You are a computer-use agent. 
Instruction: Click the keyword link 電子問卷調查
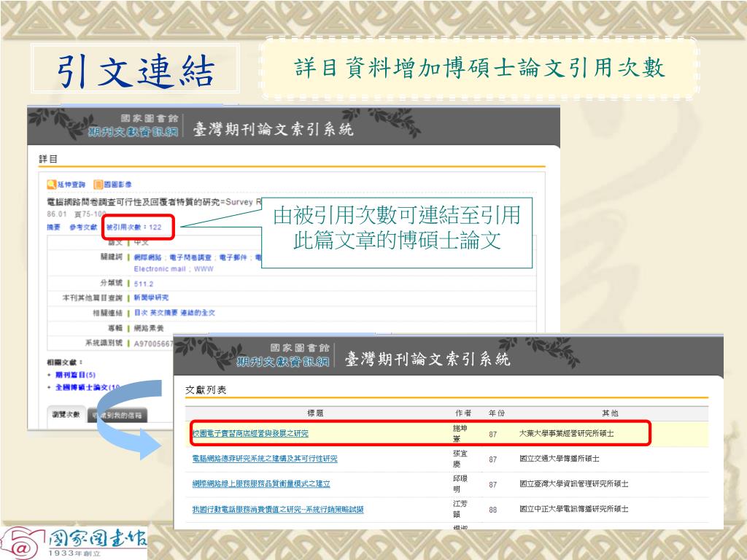(x=190, y=257)
